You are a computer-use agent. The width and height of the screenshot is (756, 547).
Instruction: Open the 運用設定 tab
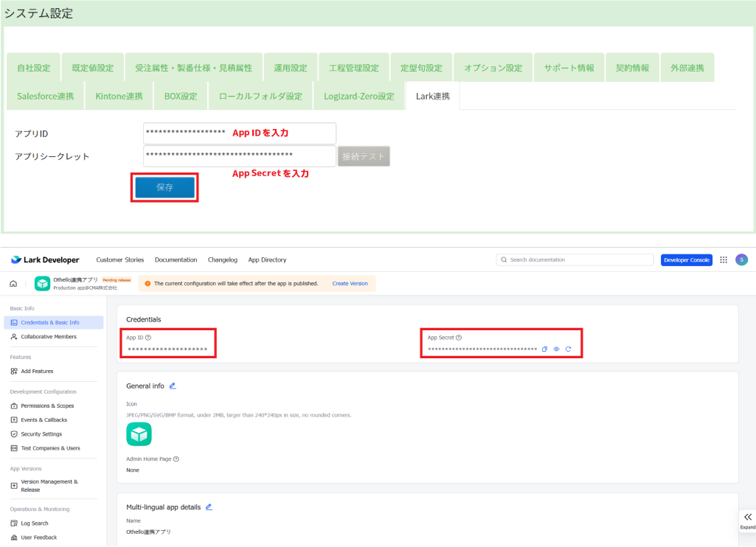tap(291, 68)
